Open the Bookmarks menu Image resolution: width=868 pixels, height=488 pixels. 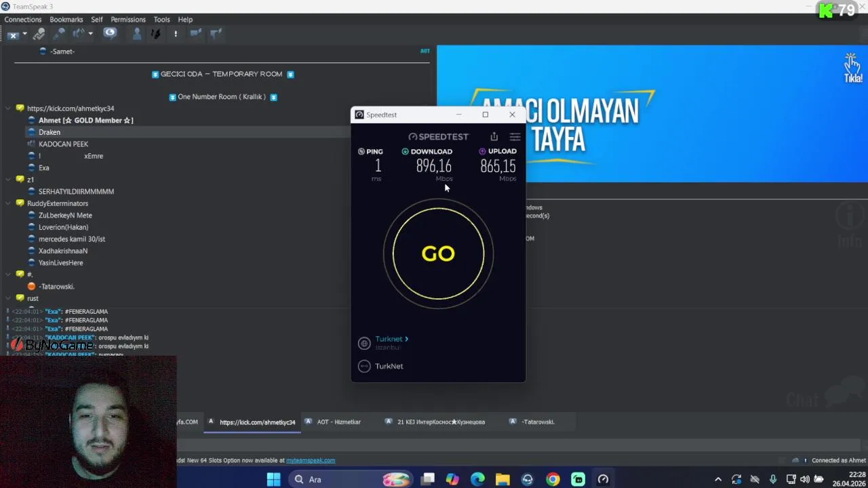(x=66, y=20)
